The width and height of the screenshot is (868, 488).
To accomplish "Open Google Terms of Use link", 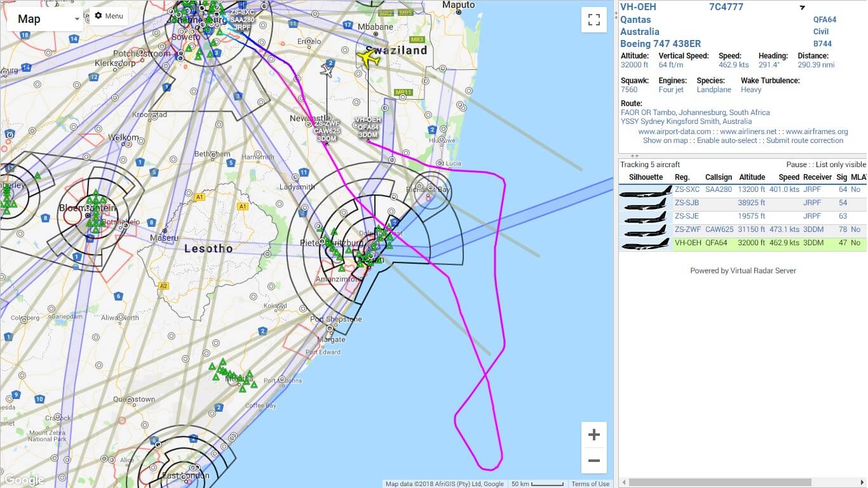I will coord(590,484).
